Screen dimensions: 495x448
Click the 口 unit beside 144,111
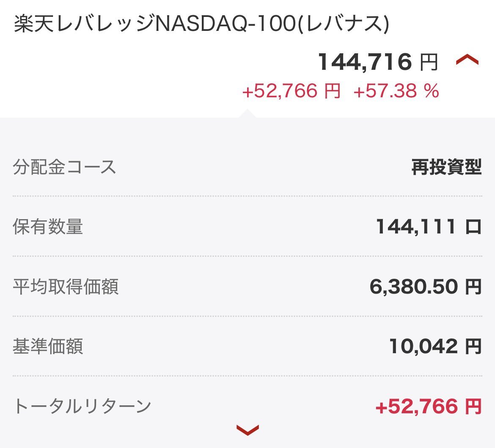[473, 227]
